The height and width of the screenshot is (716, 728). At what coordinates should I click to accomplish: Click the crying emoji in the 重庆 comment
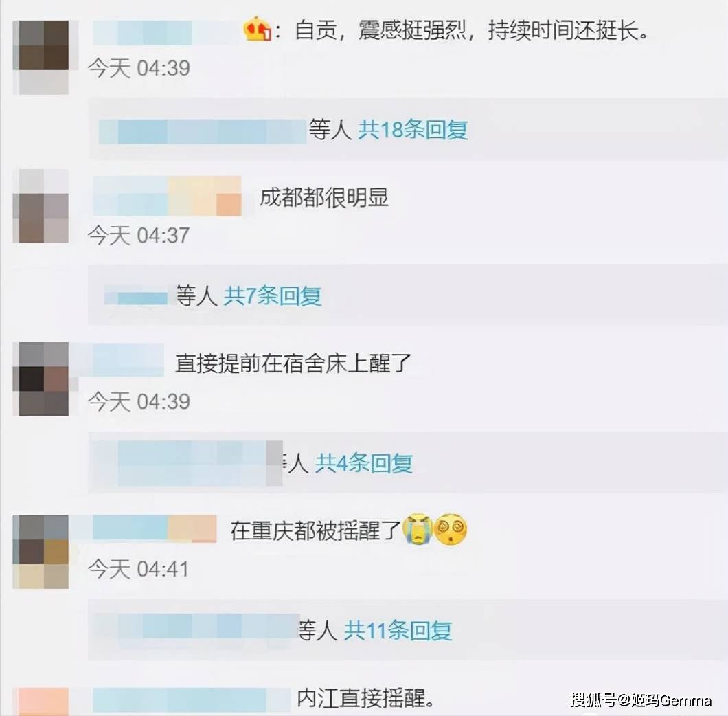(418, 529)
